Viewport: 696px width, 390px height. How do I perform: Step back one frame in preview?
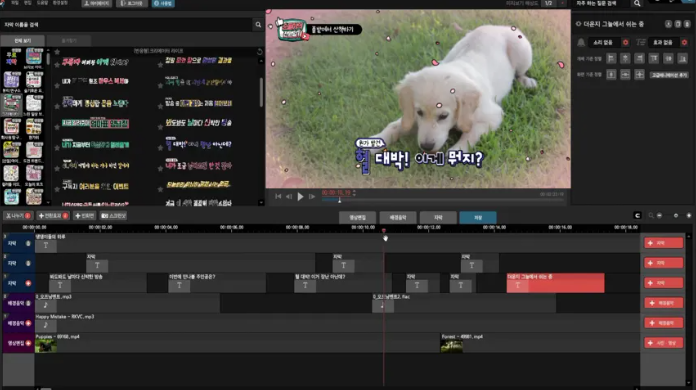289,196
